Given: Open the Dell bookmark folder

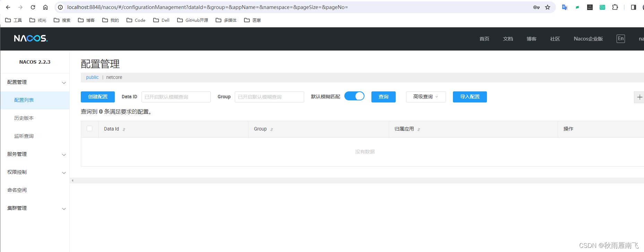Looking at the screenshot, I should (x=161, y=20).
